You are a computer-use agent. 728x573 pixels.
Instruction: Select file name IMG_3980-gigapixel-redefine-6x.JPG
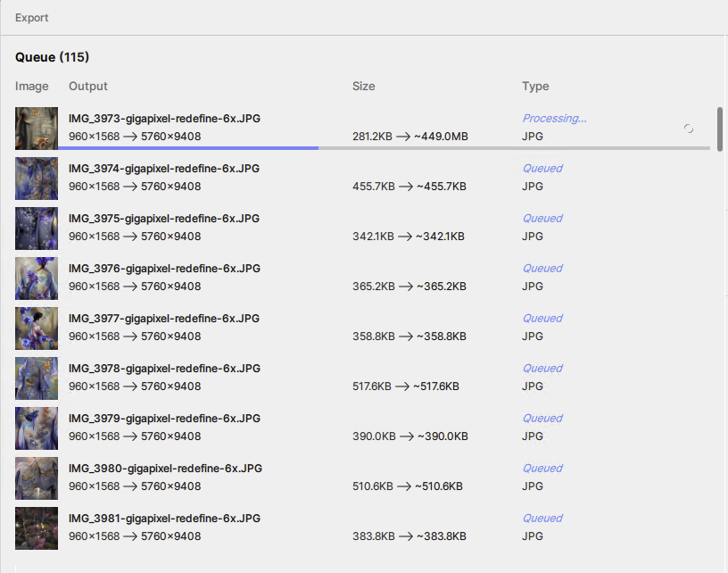(165, 468)
